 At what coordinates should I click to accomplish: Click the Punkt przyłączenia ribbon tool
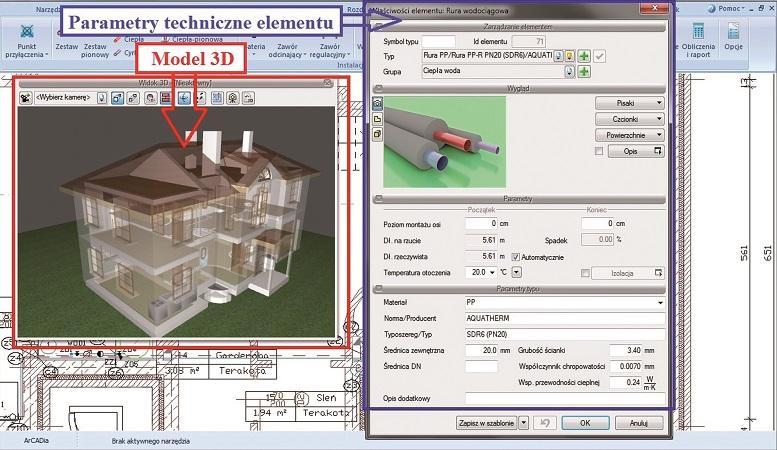tap(27, 42)
